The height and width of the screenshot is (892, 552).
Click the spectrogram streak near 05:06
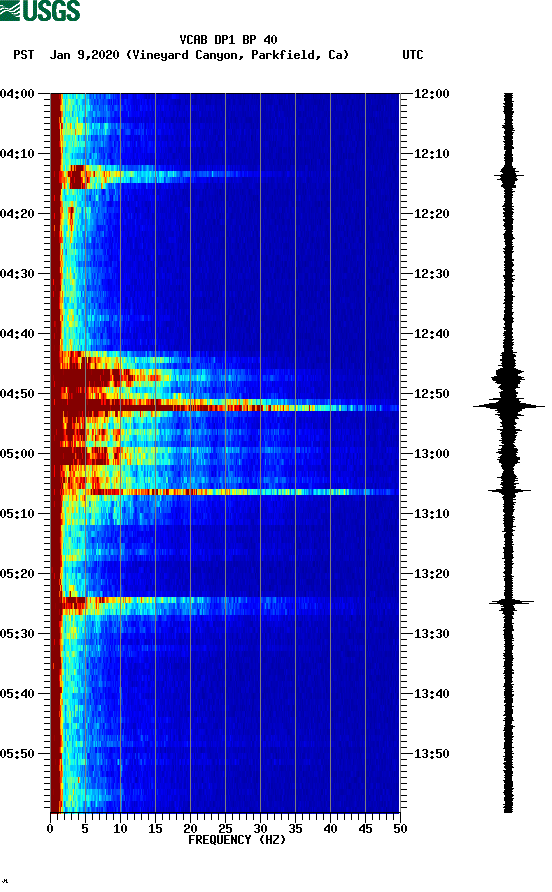click(225, 492)
